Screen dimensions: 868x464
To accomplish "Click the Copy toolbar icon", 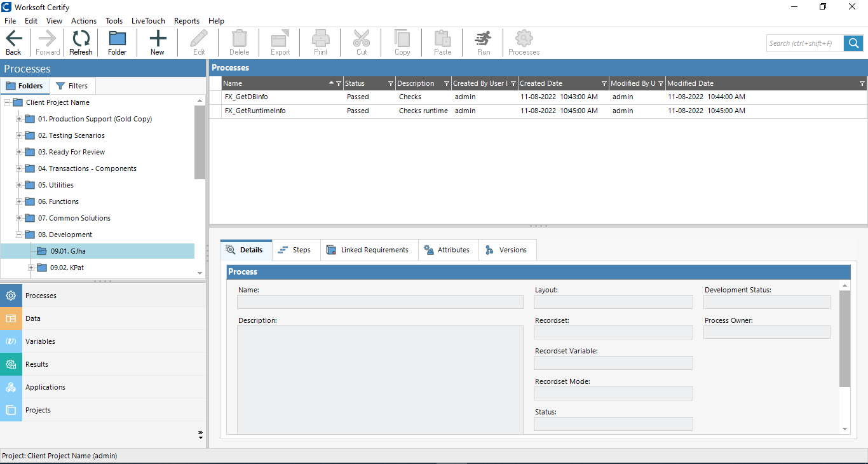I will 402,43.
